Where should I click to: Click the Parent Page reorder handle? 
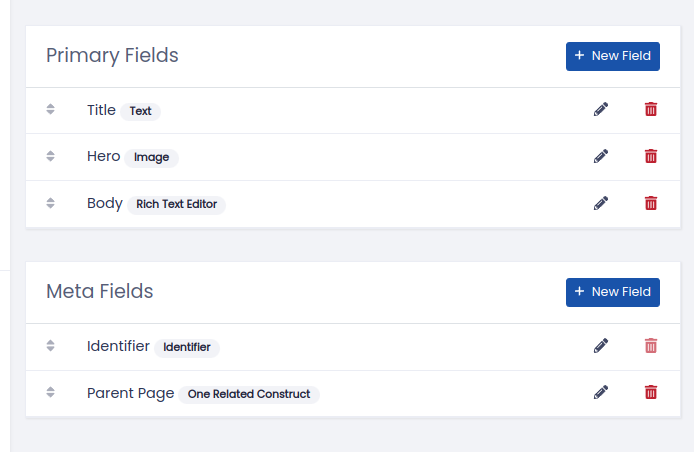point(50,392)
